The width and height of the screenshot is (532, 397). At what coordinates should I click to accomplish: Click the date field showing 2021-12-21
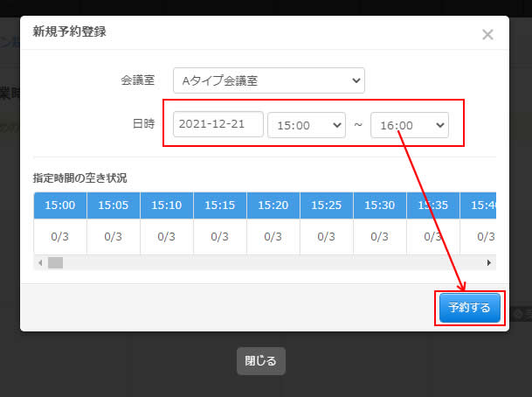[218, 124]
